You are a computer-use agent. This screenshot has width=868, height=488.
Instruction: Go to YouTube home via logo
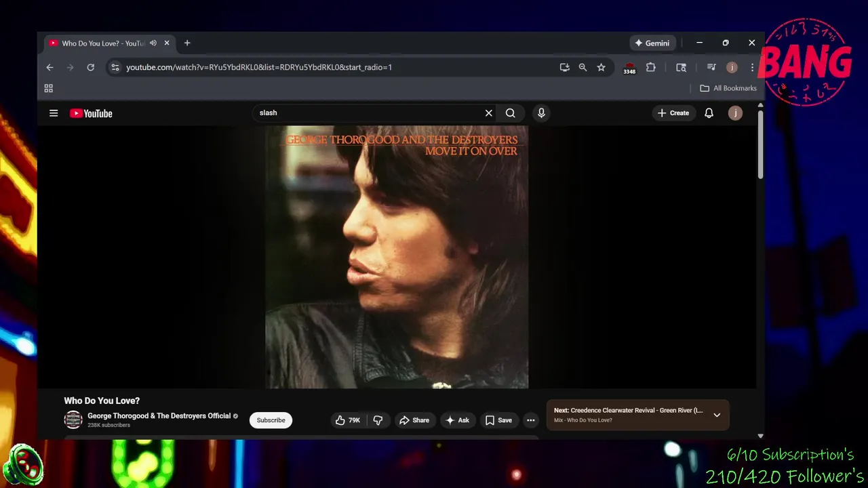point(91,113)
